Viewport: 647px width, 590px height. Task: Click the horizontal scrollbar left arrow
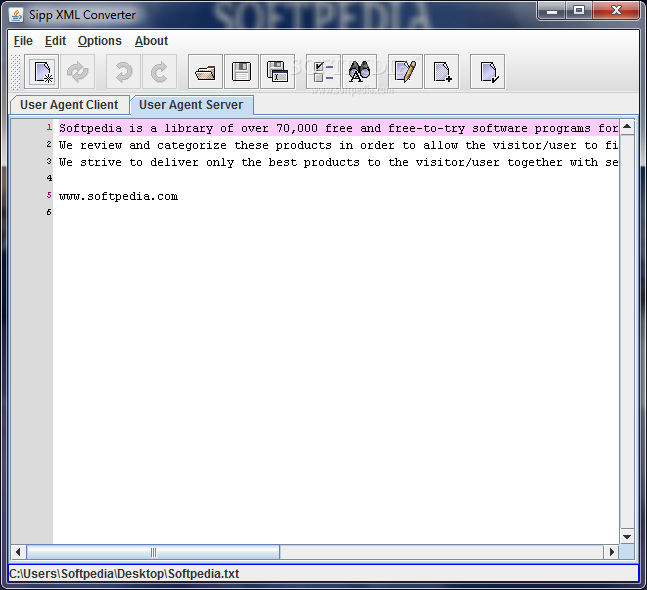tap(18, 552)
